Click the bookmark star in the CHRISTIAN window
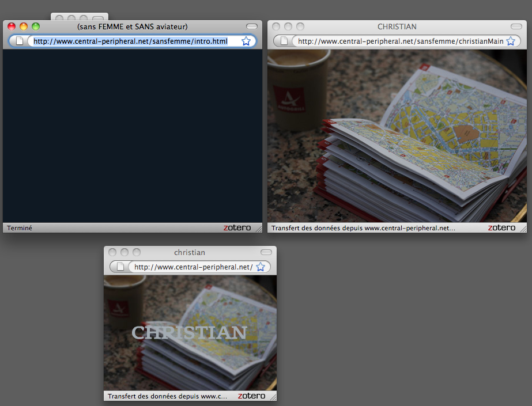The image size is (532, 406). pyautogui.click(x=511, y=41)
